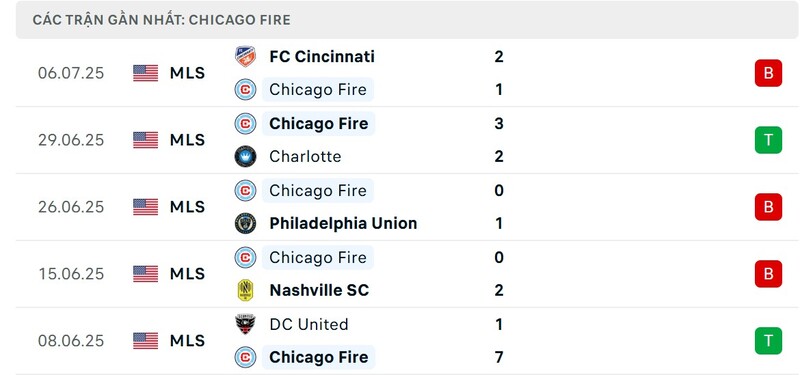The width and height of the screenshot is (800, 375).
Task: Click green T badge for DC United match
Action: point(768,341)
